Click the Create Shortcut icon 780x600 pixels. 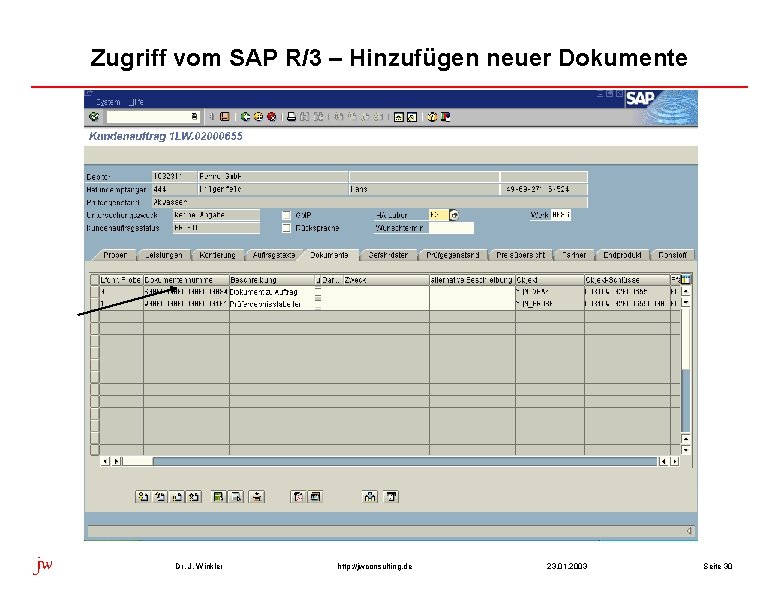point(412,117)
